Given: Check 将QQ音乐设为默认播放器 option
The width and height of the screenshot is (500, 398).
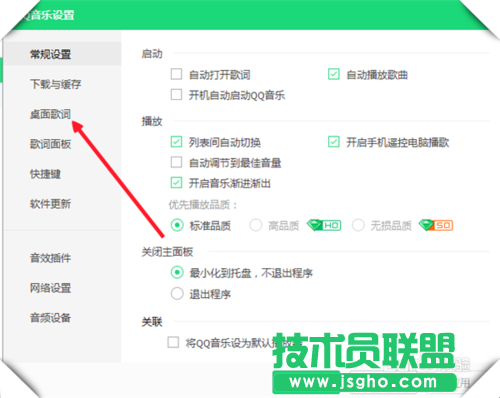Looking at the screenshot, I should (x=173, y=342).
